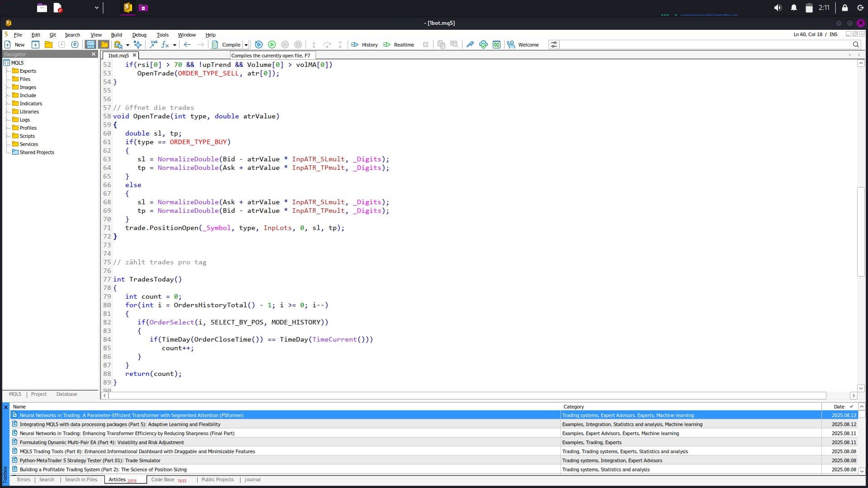Click the magnifier search icon
The image size is (868, 488).
pyautogui.click(x=856, y=44)
